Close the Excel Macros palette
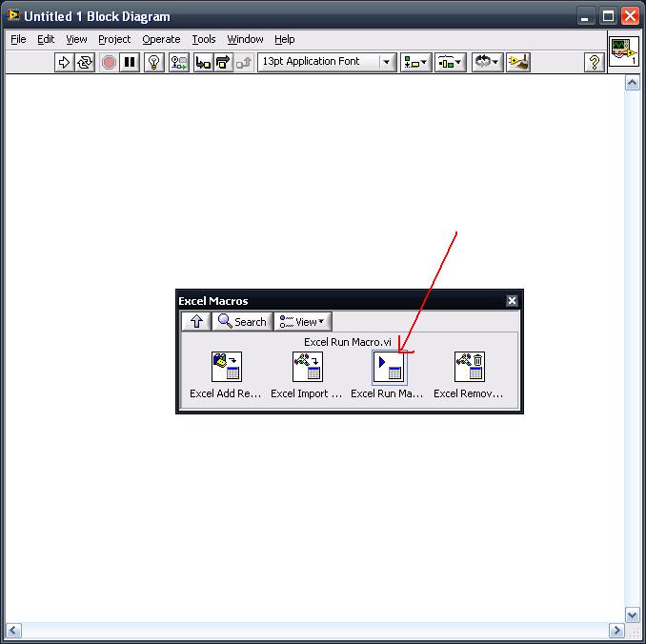This screenshot has height=644, width=646. 512,301
